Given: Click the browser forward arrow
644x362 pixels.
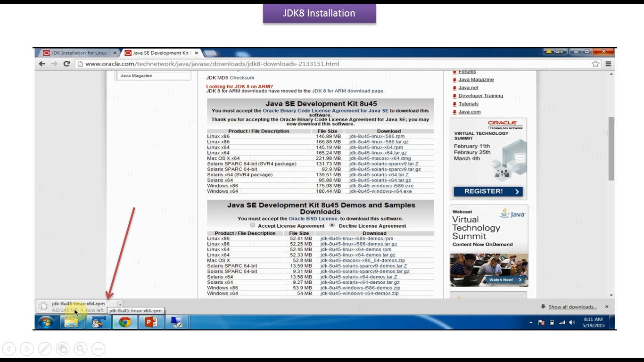Looking at the screenshot, I should pos(54,64).
